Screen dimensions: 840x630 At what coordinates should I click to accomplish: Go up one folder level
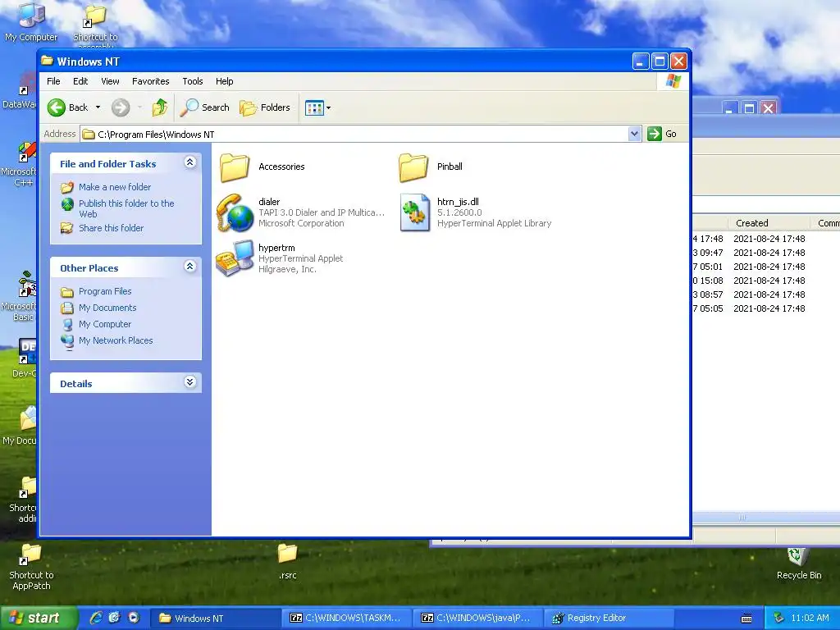pos(160,107)
